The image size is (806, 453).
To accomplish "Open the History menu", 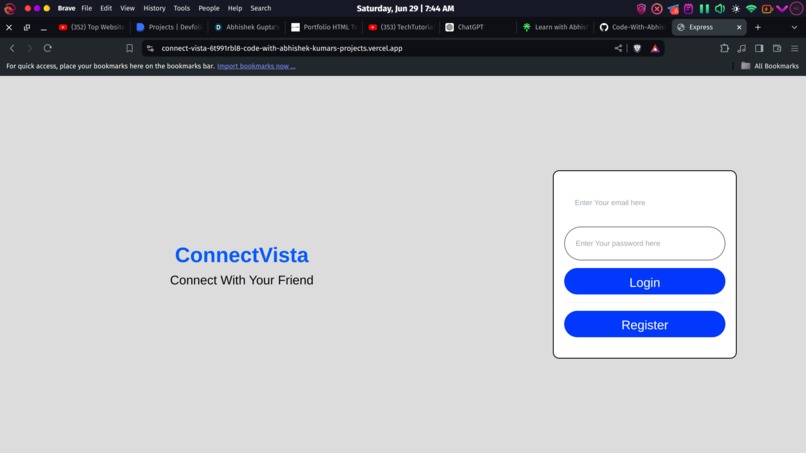I will pyautogui.click(x=154, y=8).
